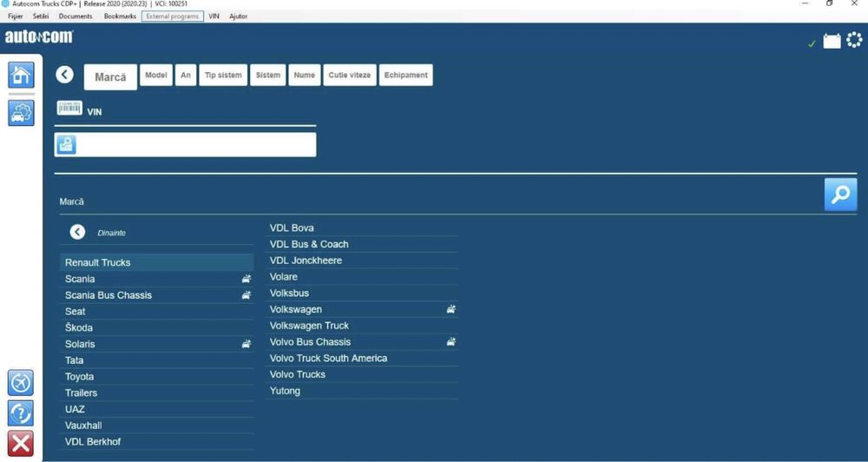868x462 pixels.
Task: Click the flight recorder icon in the sidebar
Action: pos(21,383)
